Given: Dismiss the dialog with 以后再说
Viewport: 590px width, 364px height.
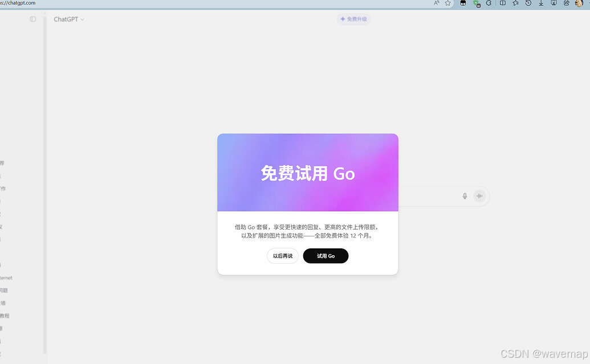Looking at the screenshot, I should [282, 256].
